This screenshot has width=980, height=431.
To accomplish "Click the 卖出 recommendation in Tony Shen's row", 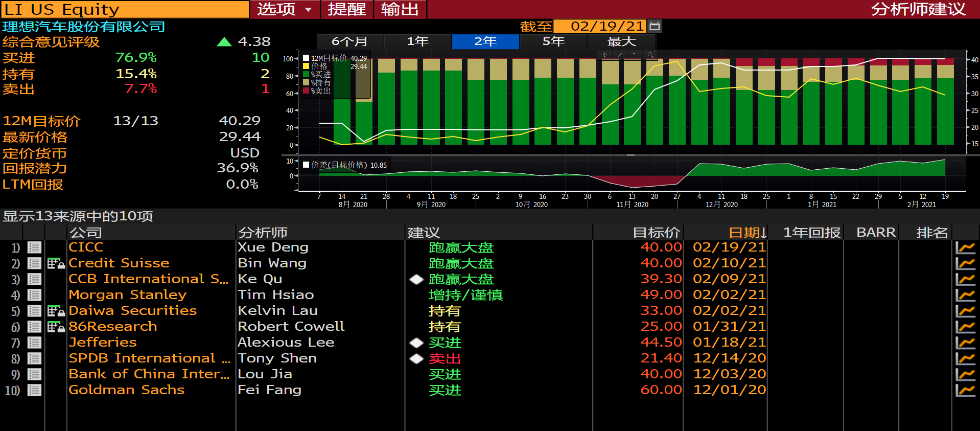I will click(x=445, y=358).
